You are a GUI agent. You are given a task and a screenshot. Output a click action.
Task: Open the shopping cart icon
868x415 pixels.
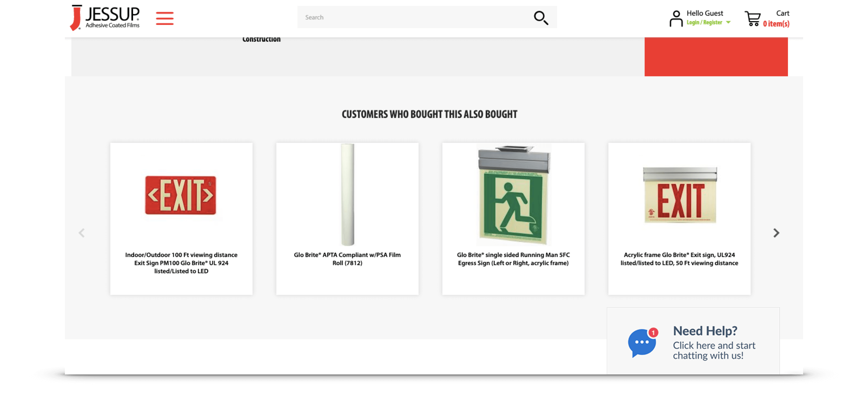point(753,19)
